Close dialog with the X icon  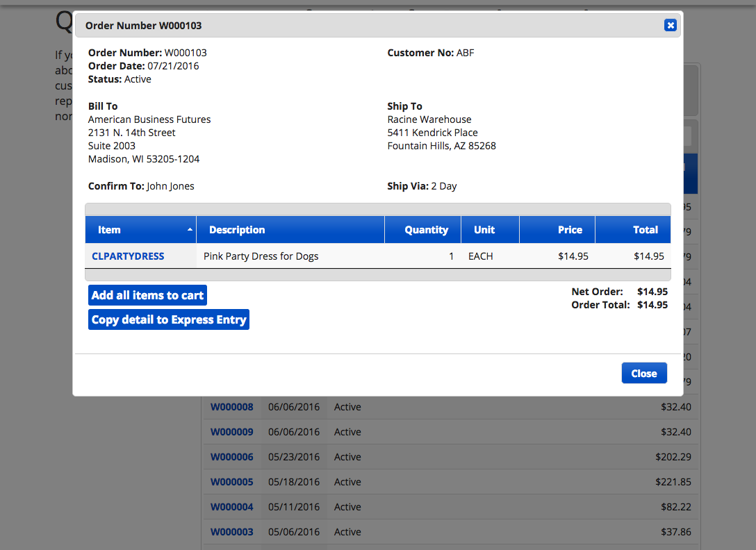670,25
